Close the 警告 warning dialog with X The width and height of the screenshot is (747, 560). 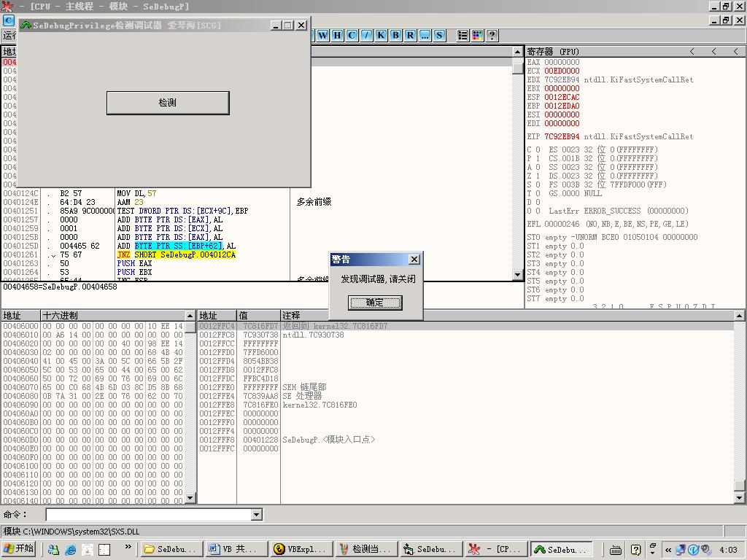coord(414,259)
